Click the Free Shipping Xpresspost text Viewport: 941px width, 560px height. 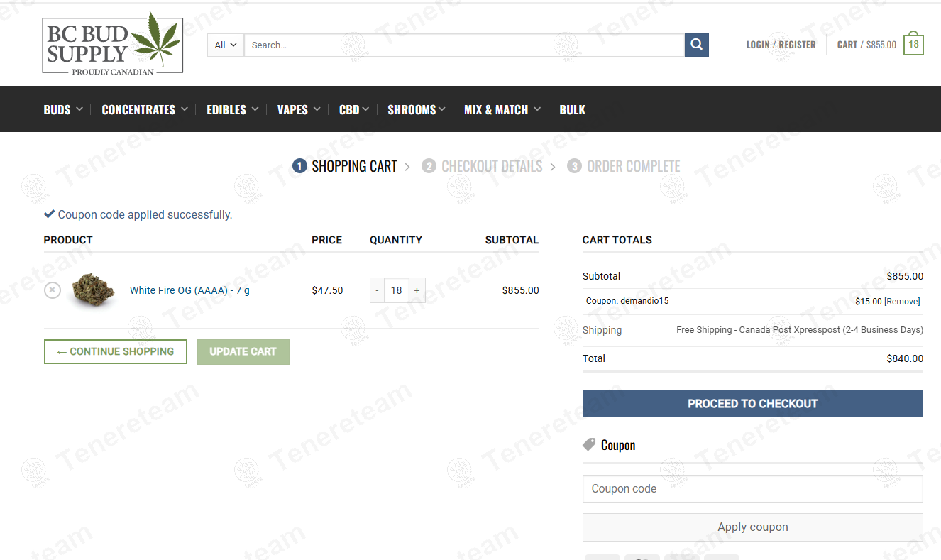(800, 330)
